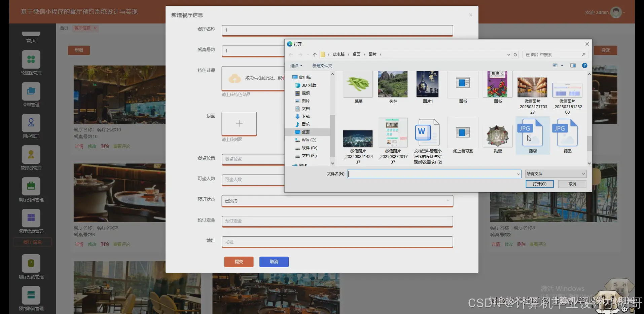Select the Word document file
644x314 pixels.
pyautogui.click(x=428, y=141)
